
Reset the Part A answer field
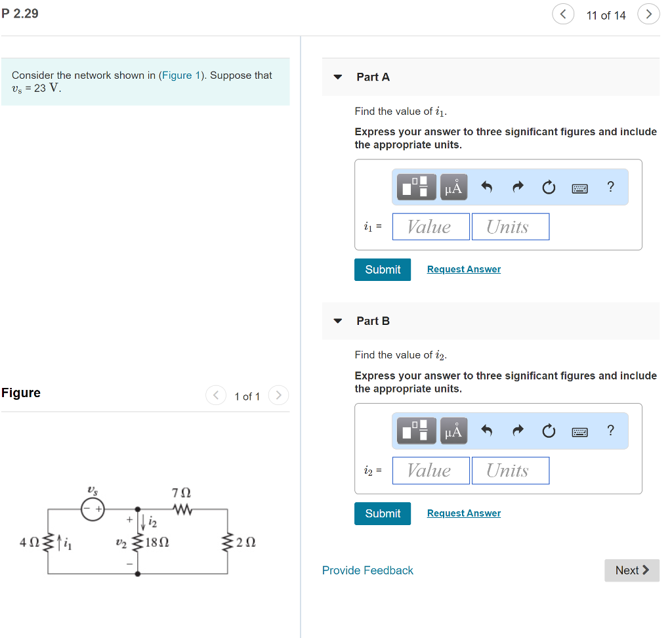(549, 186)
